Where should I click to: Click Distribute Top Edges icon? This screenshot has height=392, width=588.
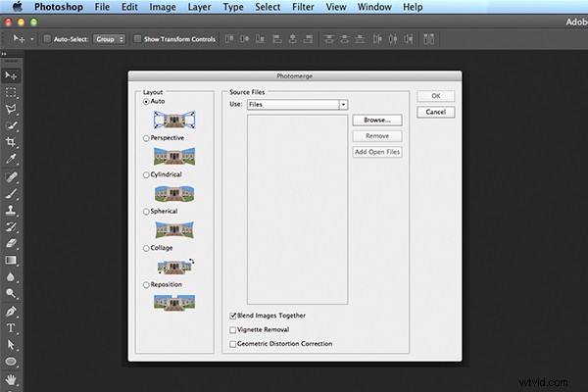(329, 38)
